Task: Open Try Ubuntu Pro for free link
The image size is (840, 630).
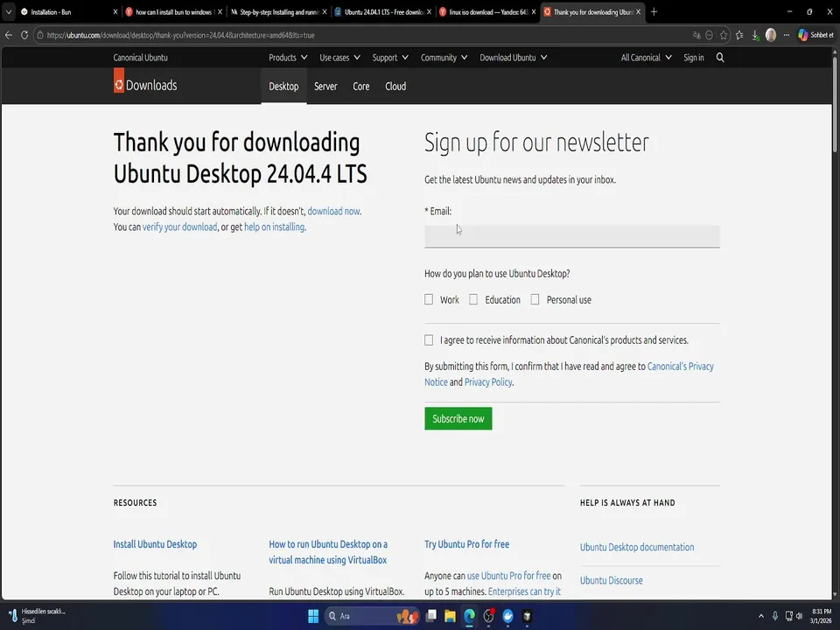Action: [x=466, y=544]
